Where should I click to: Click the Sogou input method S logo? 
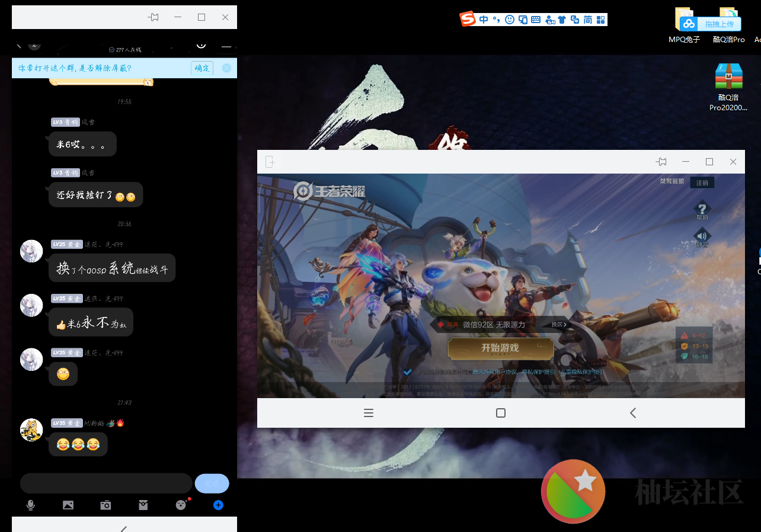(468, 19)
